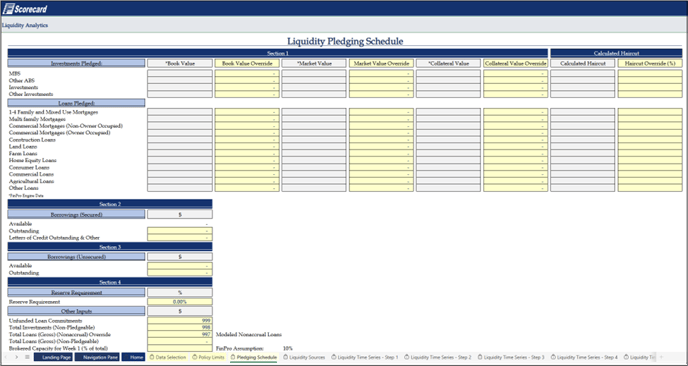Click the Collateral Value Override column header

point(516,63)
